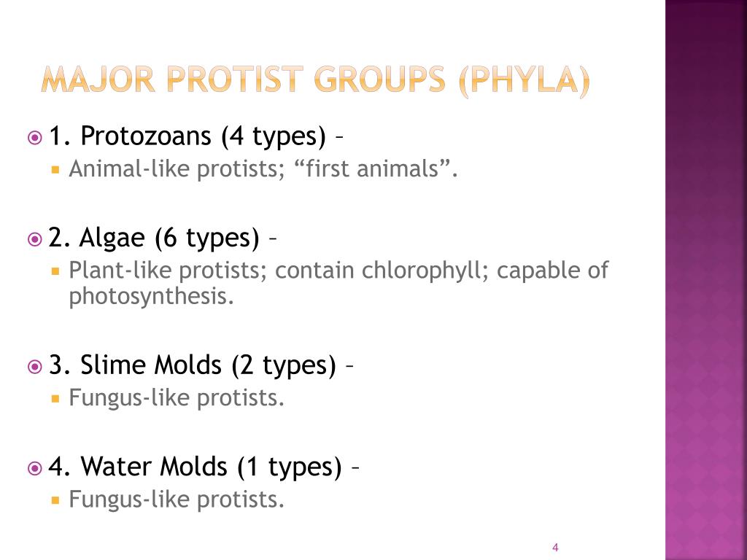This screenshot has height=560, width=747.
Task: Click the word 'chlorophyll' in Algae description
Action: click(425, 271)
